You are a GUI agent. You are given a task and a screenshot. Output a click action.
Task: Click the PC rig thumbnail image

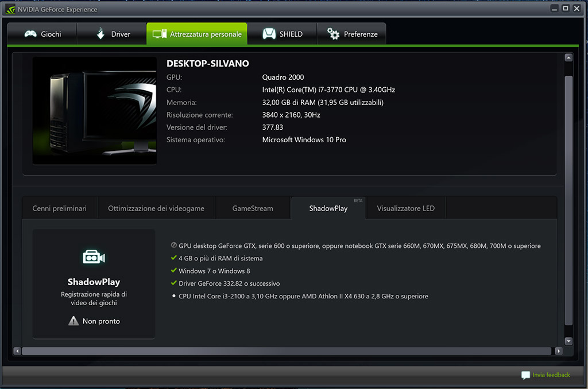95,111
